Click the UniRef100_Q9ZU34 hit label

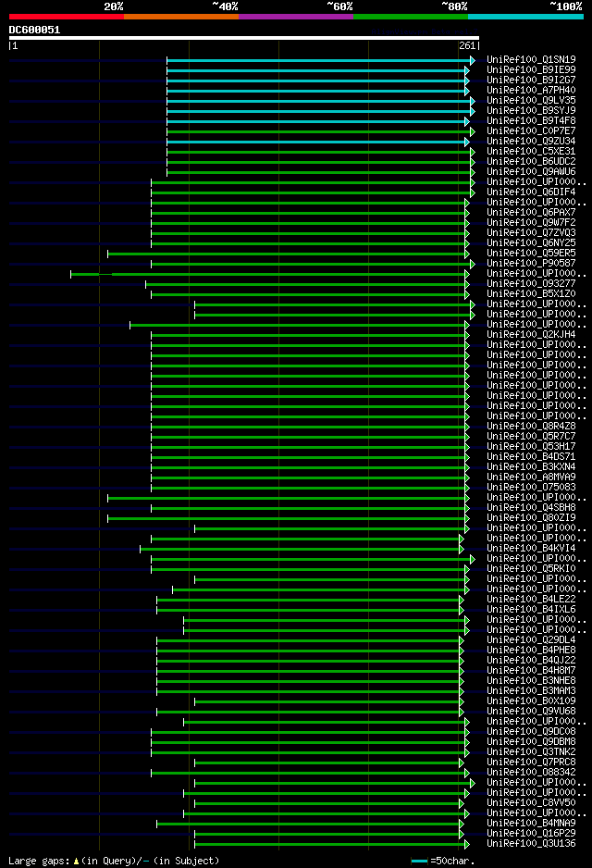pos(531,141)
